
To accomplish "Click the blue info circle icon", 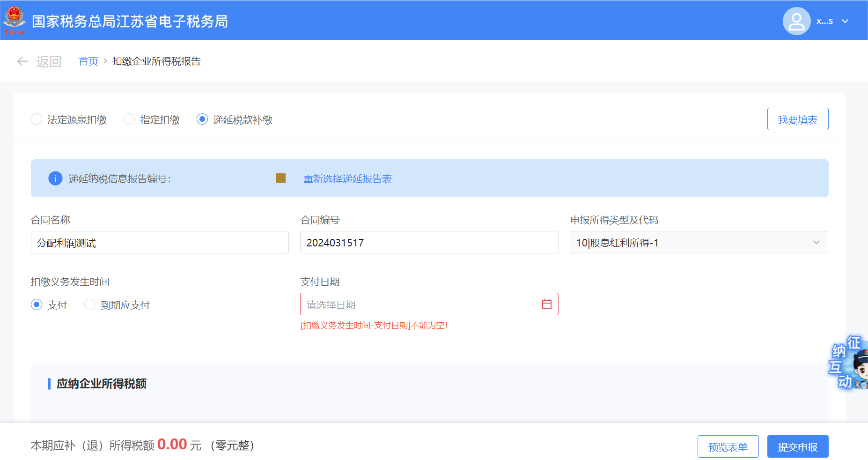I will 55,178.
